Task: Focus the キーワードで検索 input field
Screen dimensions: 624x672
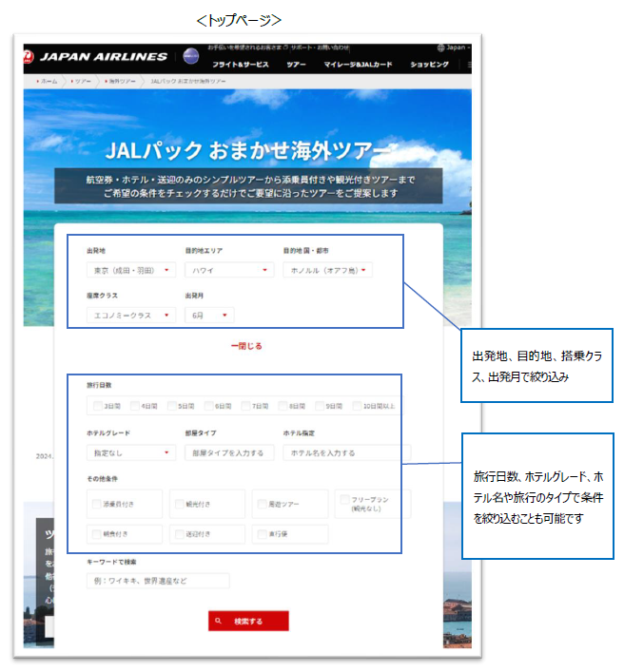Action: click(158, 581)
